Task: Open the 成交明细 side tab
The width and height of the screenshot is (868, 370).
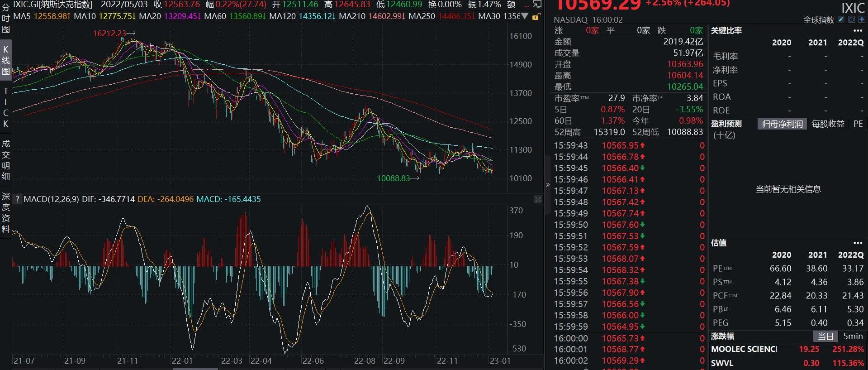Action: pos(6,160)
